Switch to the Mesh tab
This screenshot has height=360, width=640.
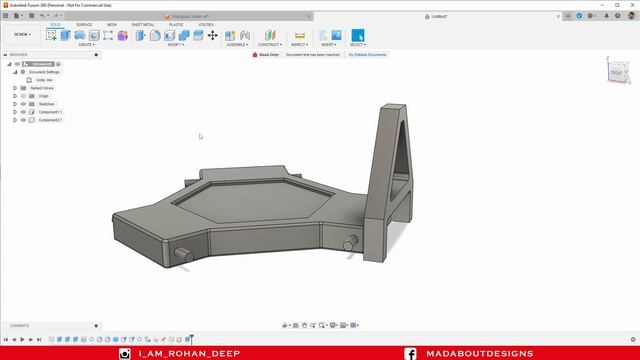111,25
